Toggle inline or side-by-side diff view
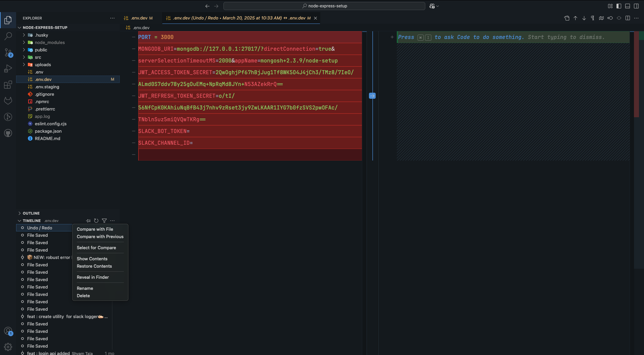 (628, 18)
